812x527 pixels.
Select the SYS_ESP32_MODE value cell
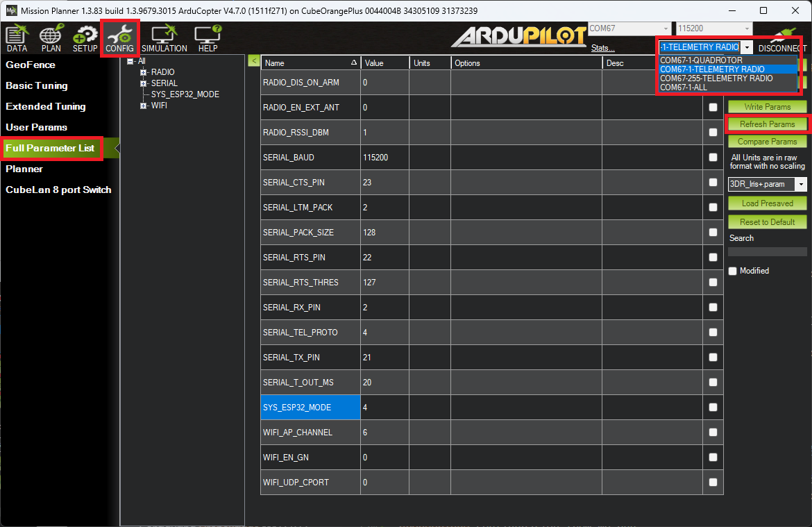pos(384,408)
